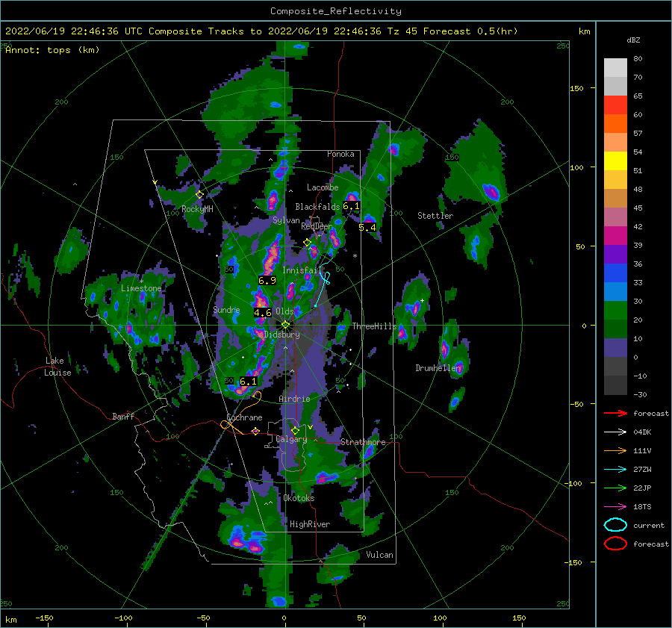Pick the bright green 30 dBZ swatch
The image size is (672, 628).
[x=615, y=311]
